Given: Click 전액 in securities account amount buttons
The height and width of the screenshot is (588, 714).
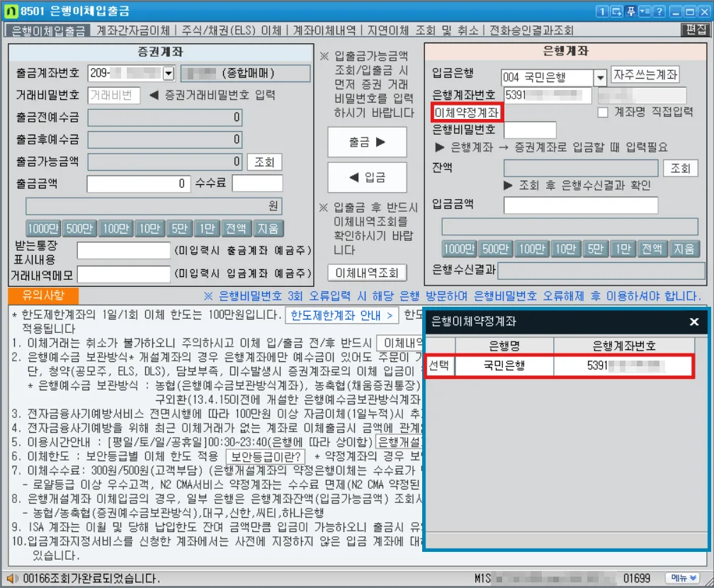Looking at the screenshot, I should point(236,228).
